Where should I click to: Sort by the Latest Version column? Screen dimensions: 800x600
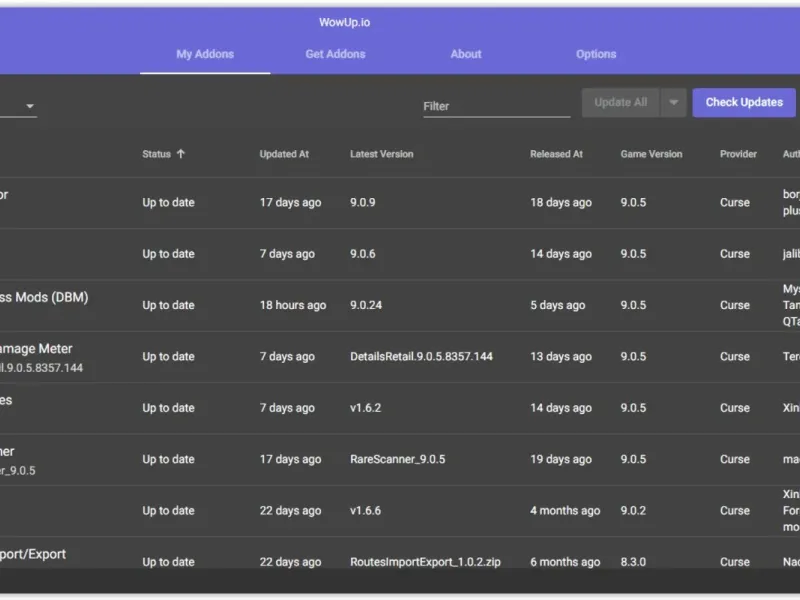[382, 154]
